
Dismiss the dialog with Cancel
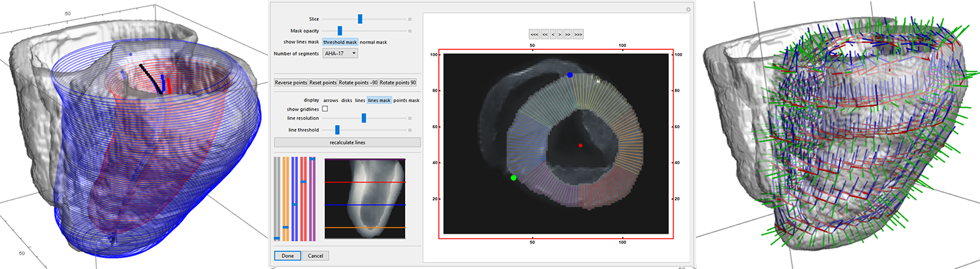[316, 256]
